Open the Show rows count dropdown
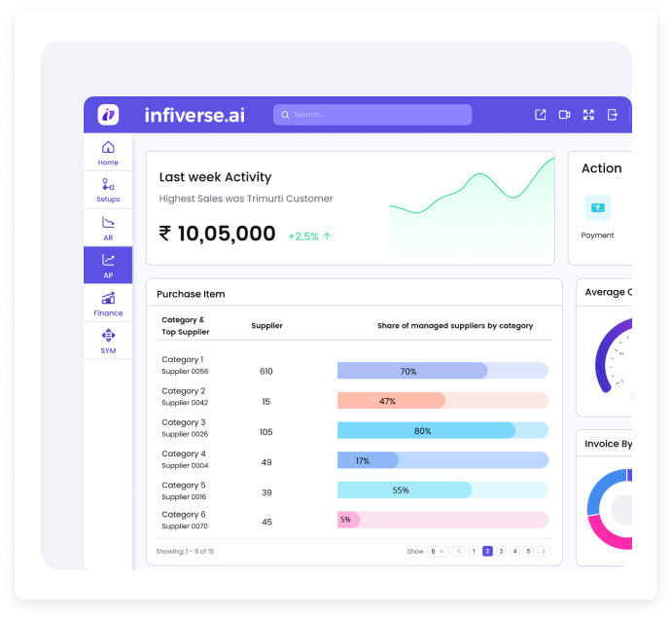Viewport: 672px width, 618px height. click(438, 551)
